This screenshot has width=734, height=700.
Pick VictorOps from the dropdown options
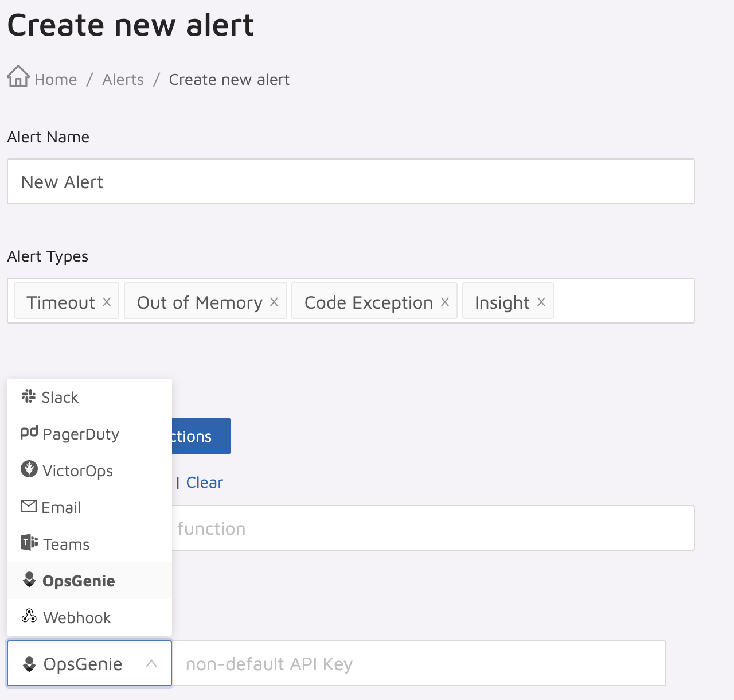coord(89,470)
